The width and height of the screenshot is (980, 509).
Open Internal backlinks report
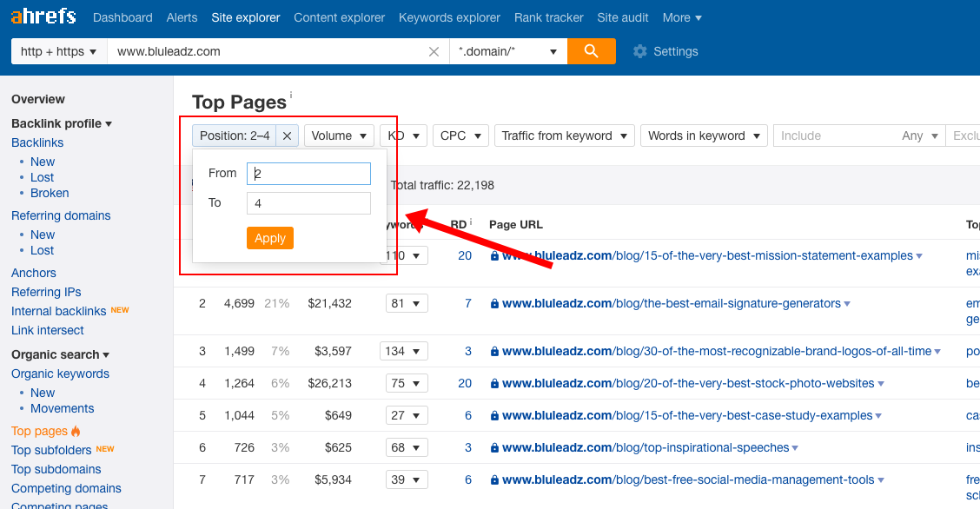(x=59, y=311)
